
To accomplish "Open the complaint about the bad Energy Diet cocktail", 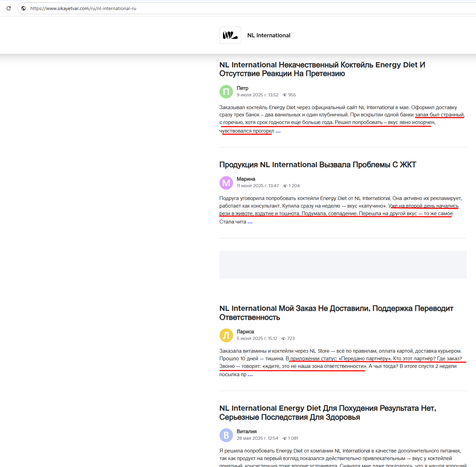I will tap(322, 69).
